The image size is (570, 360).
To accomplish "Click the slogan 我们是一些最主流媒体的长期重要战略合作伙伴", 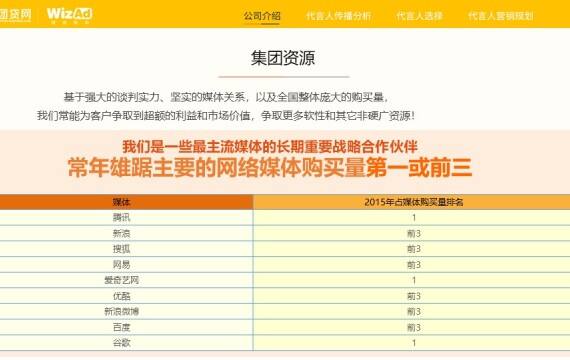I will [270, 147].
